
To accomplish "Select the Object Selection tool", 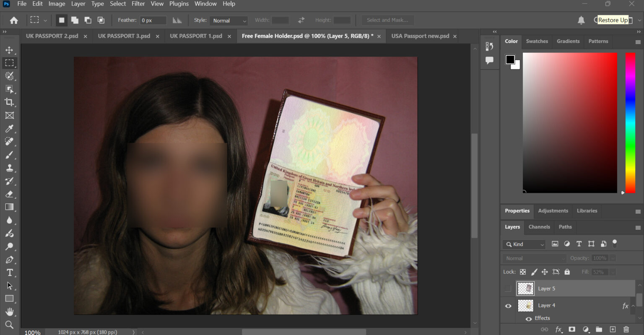I will click(x=9, y=89).
